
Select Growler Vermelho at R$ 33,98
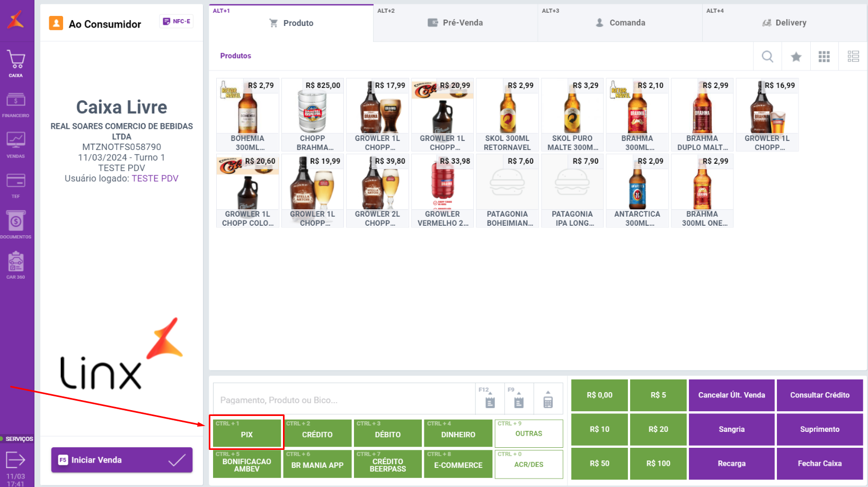442,191
